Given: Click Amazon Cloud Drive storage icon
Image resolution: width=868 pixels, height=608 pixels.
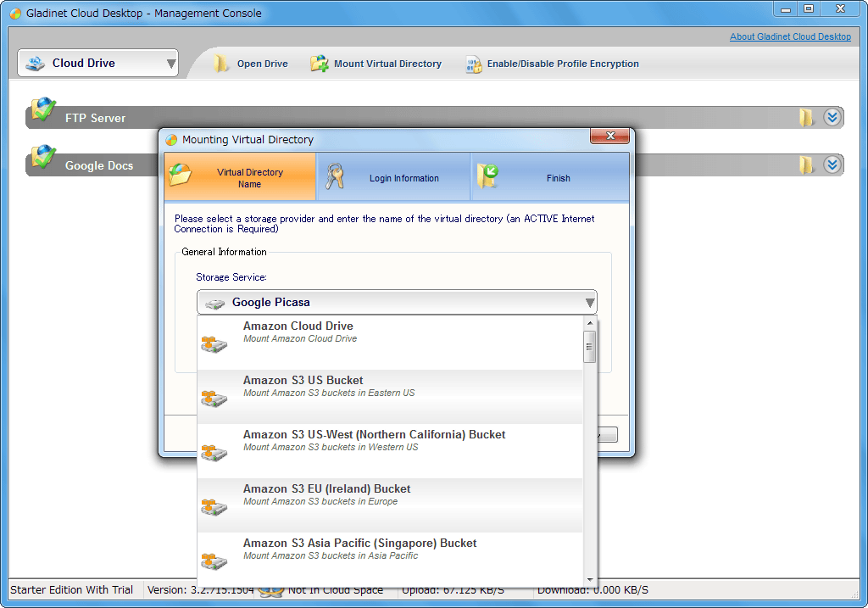Looking at the screenshot, I should pos(214,344).
